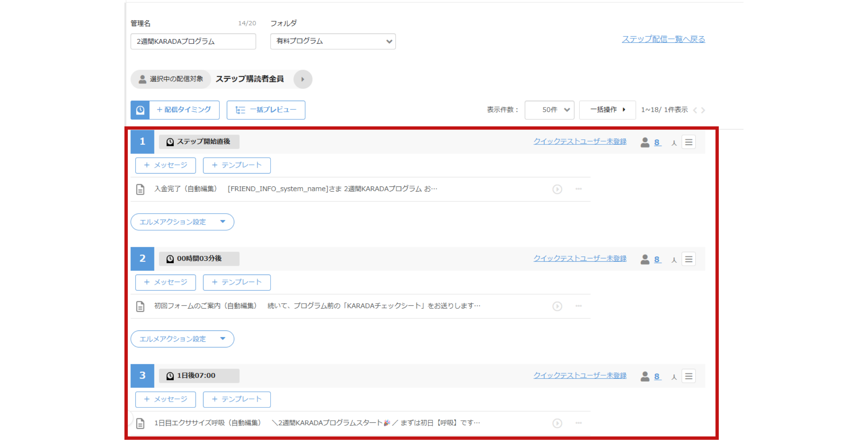Add a テンプレート to step 1
Screen dimensions: 868x440
237,165
